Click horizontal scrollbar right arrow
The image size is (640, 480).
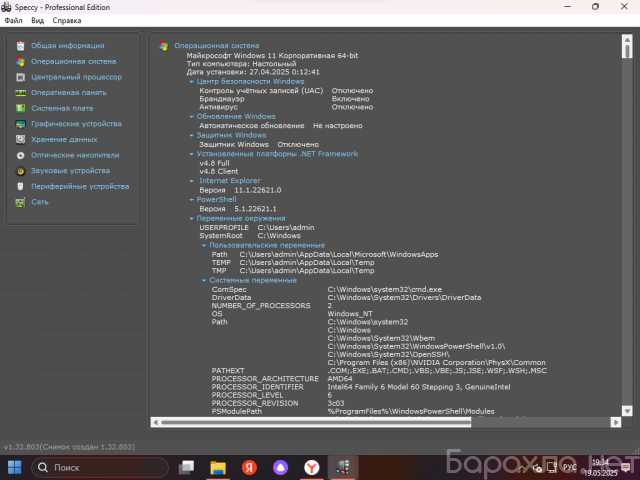(x=616, y=422)
